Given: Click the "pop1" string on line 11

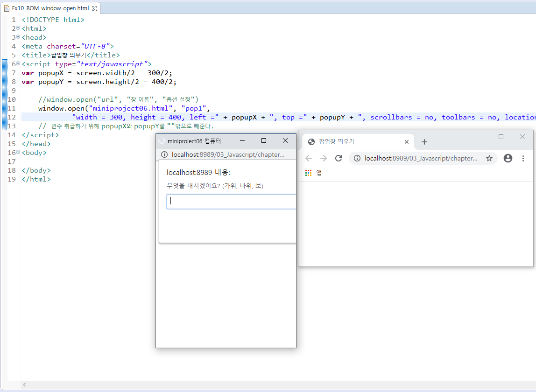Looking at the screenshot, I should point(194,108).
